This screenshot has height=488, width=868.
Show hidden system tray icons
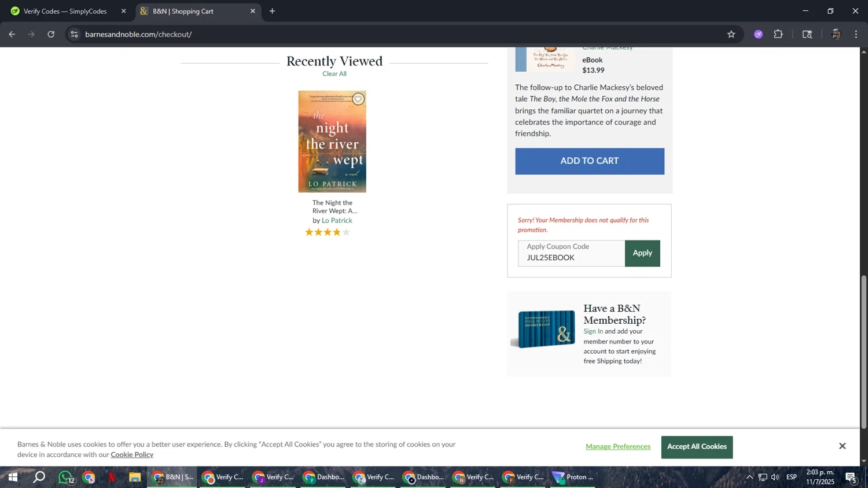[x=749, y=478]
